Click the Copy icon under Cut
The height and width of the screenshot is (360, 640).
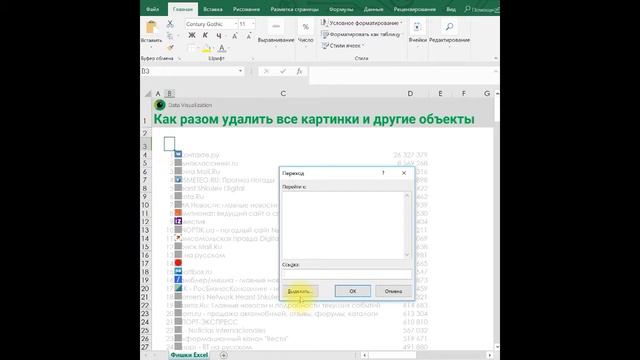click(170, 36)
